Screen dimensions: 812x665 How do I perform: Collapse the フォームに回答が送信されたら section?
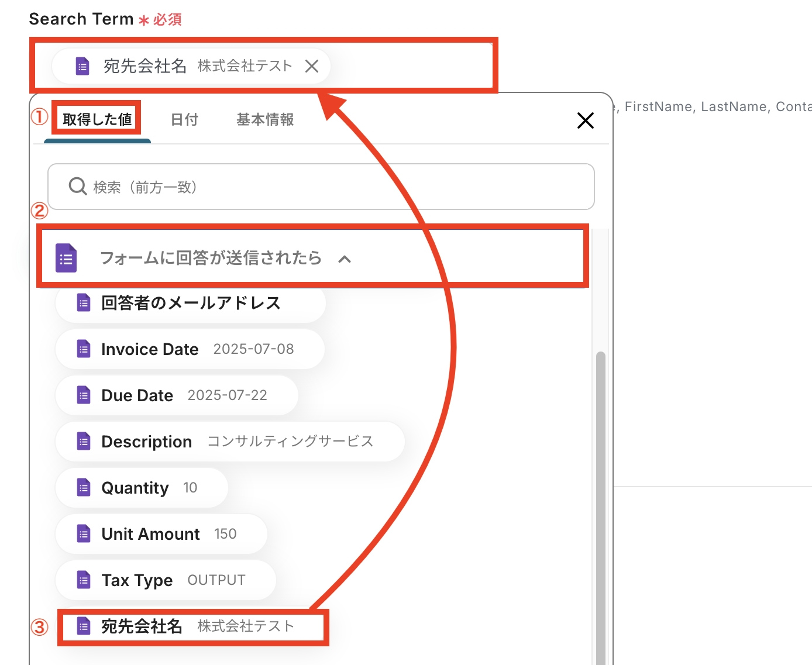click(345, 259)
